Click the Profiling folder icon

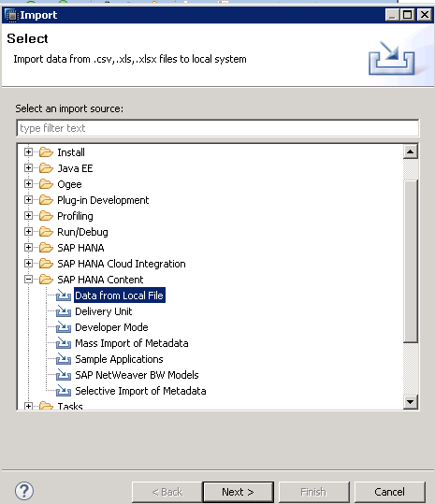tap(46, 216)
